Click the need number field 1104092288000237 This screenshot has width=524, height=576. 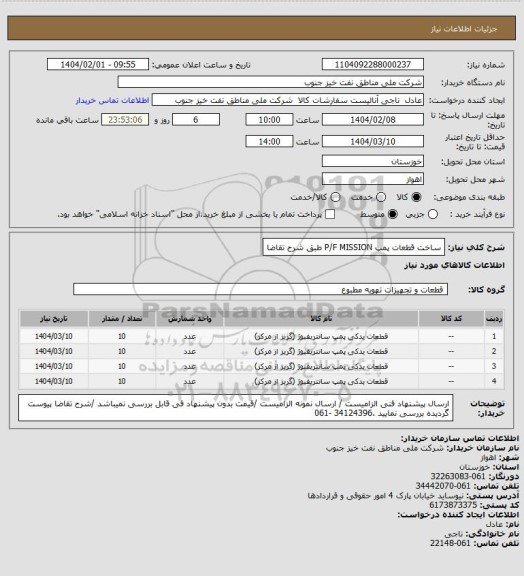(x=373, y=64)
